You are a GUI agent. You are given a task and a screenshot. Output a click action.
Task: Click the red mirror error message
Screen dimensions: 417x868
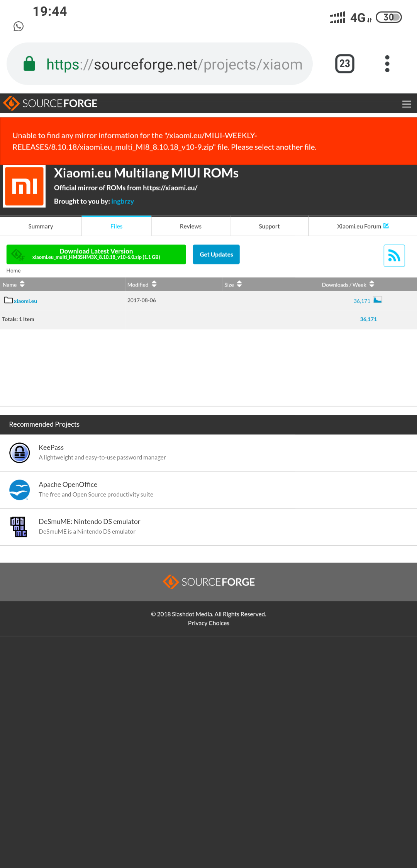tap(208, 141)
